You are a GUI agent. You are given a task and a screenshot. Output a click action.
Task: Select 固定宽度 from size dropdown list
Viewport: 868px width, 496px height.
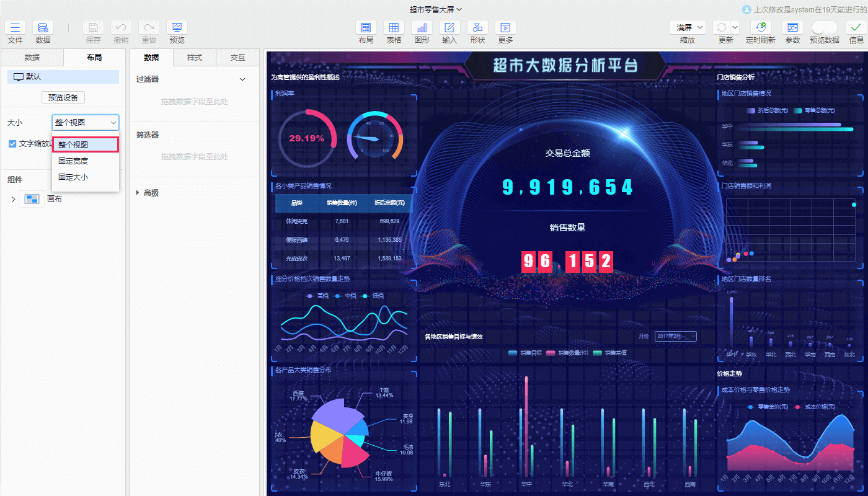click(x=73, y=161)
